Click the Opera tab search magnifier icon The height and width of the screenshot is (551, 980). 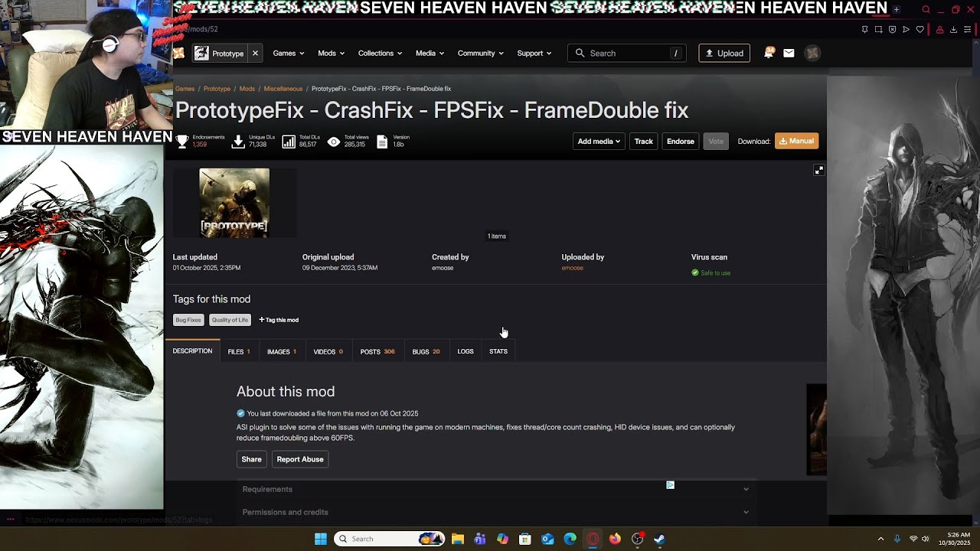tap(926, 9)
